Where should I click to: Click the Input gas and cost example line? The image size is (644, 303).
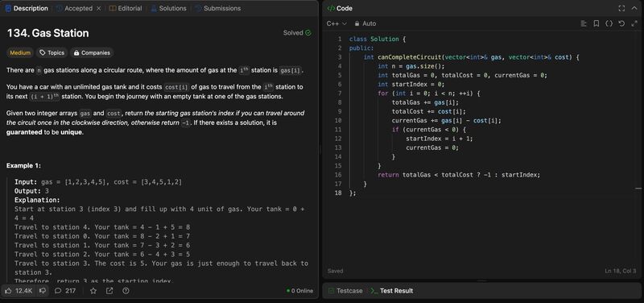98,181
